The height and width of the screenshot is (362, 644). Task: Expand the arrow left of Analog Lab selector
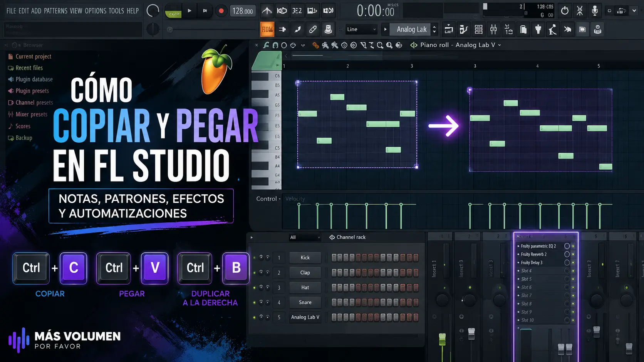(x=385, y=29)
